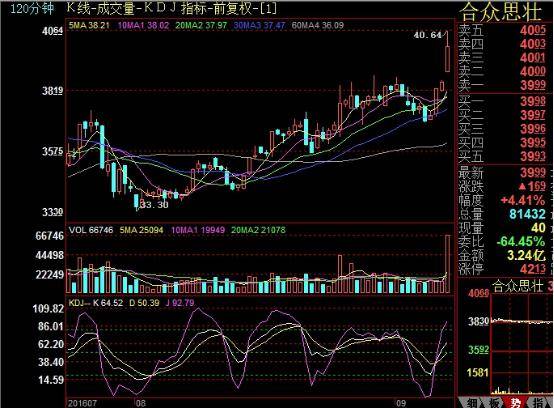Click the 4064 price axis label

[53, 31]
